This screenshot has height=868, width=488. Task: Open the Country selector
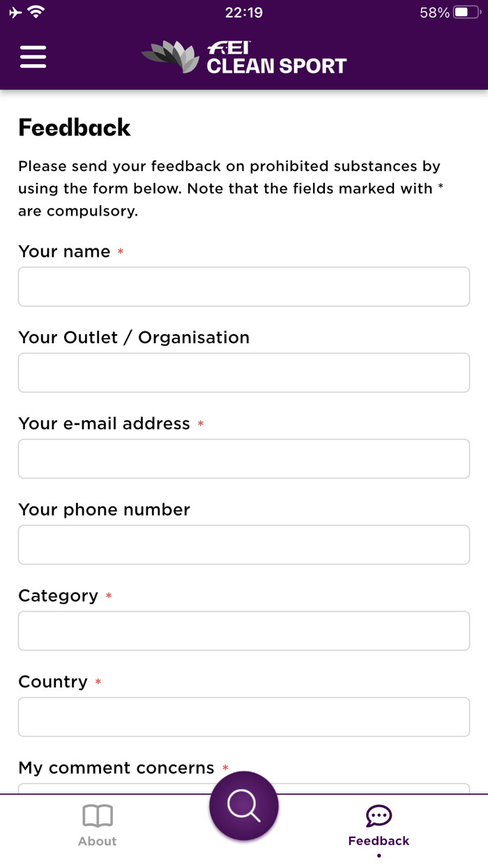[243, 717]
